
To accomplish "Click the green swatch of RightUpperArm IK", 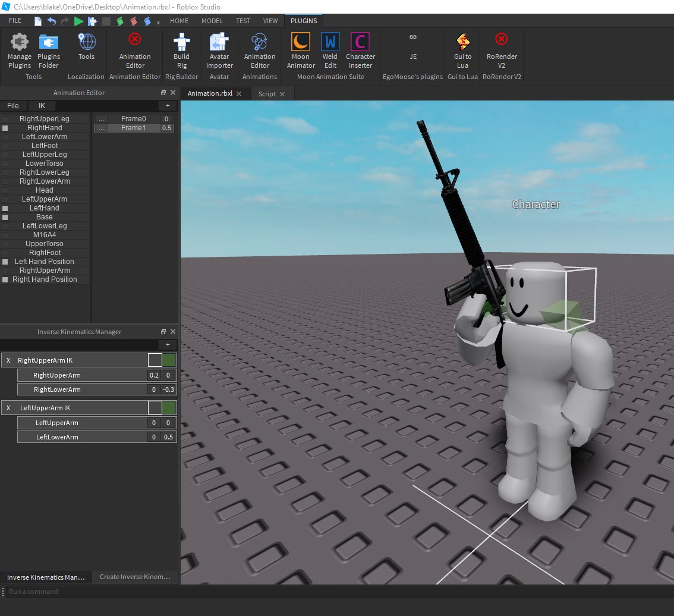I will pos(169,360).
